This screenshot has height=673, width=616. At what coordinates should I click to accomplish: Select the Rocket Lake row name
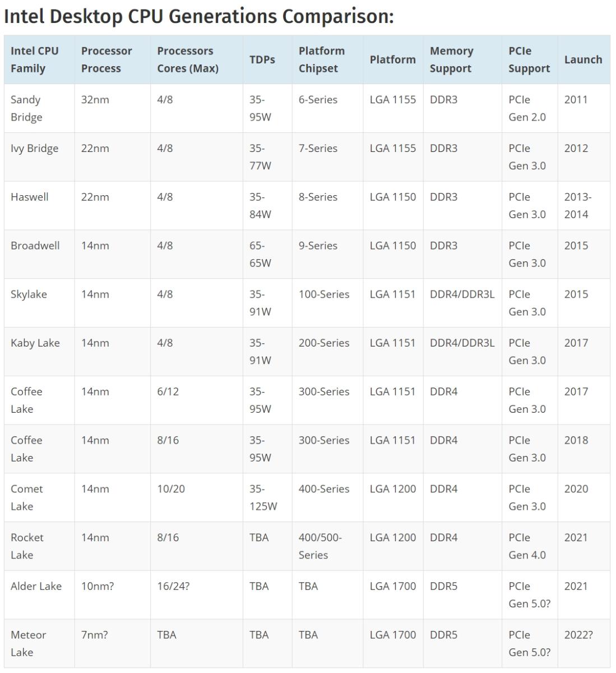coord(27,546)
